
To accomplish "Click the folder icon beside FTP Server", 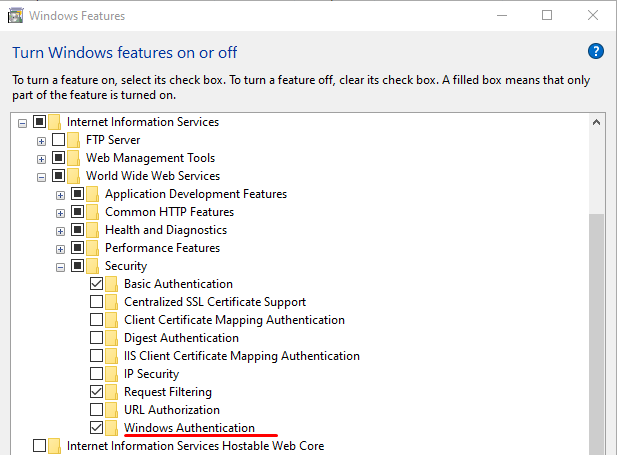I will pyautogui.click(x=73, y=140).
